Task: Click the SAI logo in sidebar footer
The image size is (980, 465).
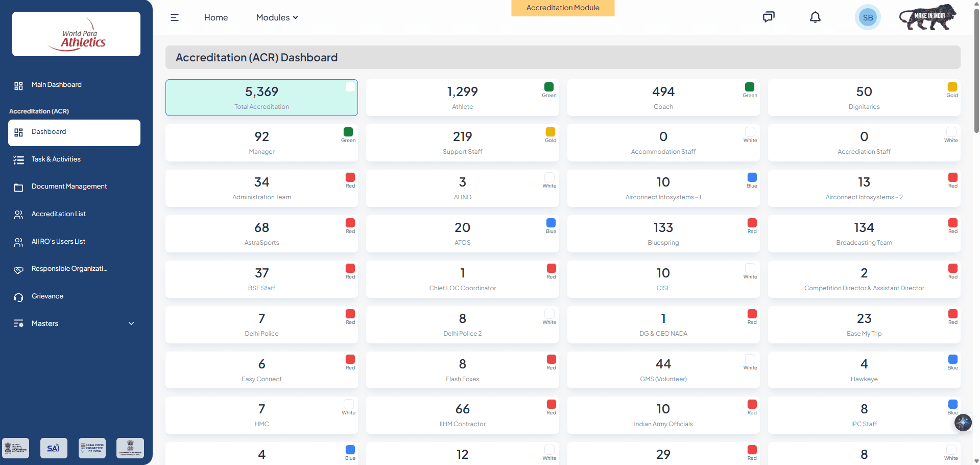Action: coord(54,448)
